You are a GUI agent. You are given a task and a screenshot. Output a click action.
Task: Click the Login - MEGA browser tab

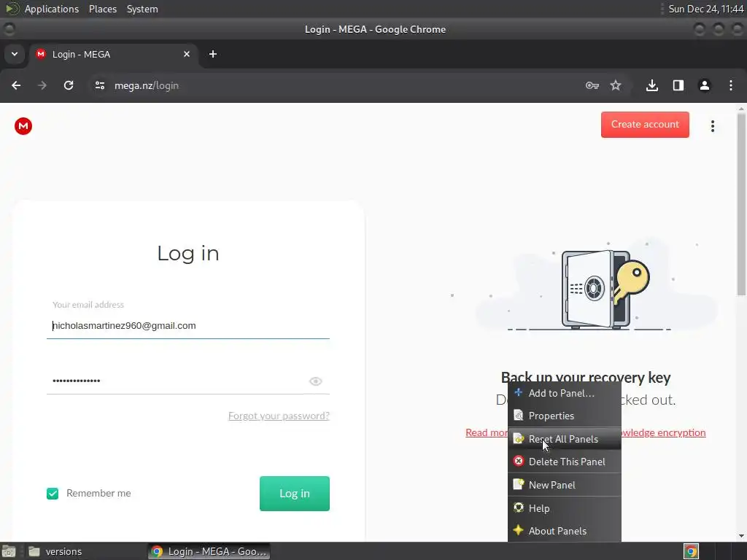tap(113, 54)
